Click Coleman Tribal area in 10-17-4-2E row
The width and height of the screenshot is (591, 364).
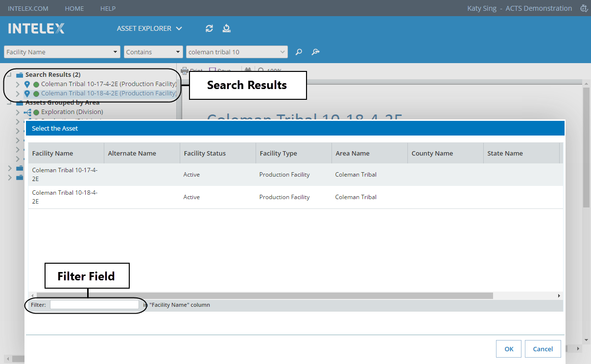tap(356, 175)
